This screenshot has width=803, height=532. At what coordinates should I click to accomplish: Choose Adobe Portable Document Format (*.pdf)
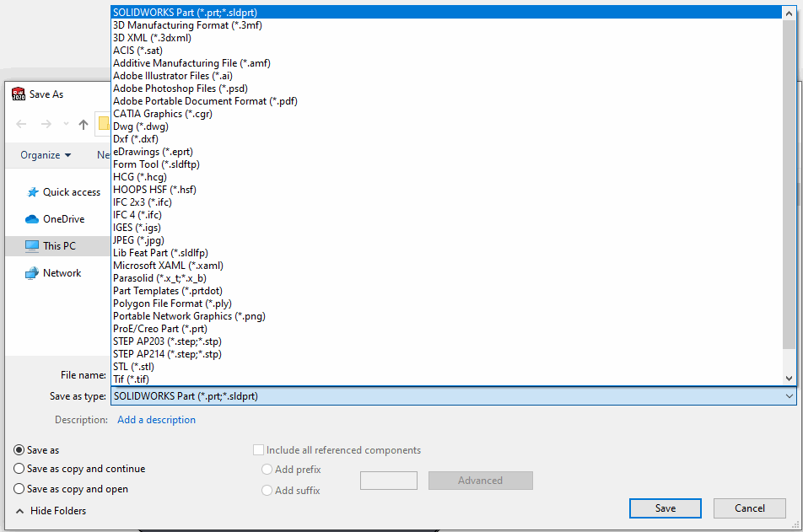[x=446, y=101]
